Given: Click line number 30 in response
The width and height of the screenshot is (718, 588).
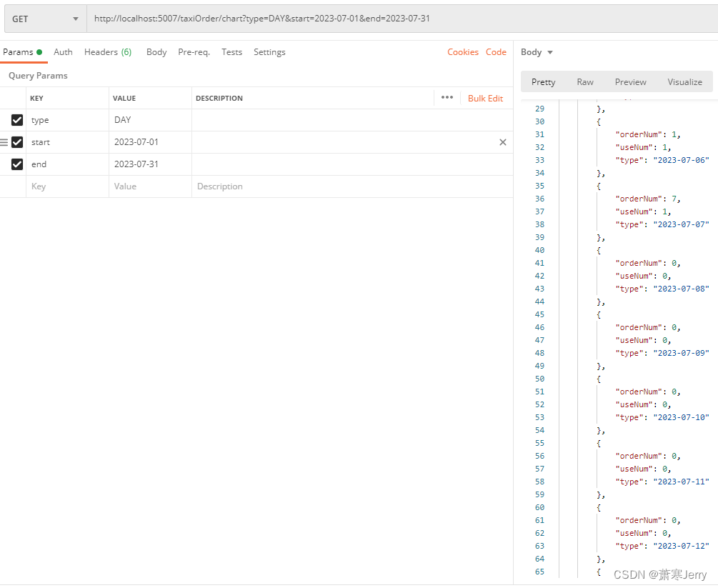Looking at the screenshot, I should (x=540, y=121).
